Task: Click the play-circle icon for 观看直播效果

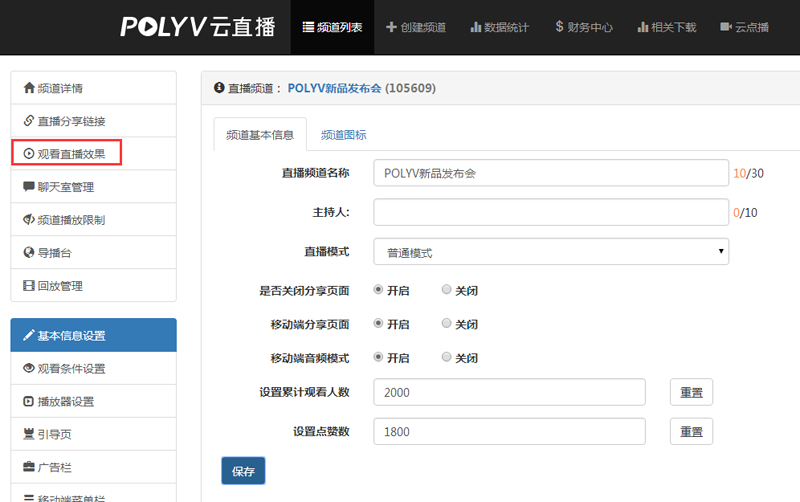Action: [29, 154]
